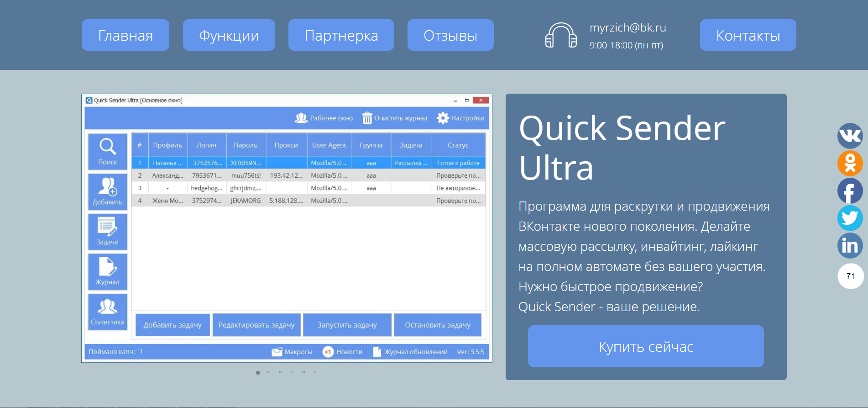Open the Контакты button
The width and height of the screenshot is (868, 408).
pyautogui.click(x=748, y=35)
